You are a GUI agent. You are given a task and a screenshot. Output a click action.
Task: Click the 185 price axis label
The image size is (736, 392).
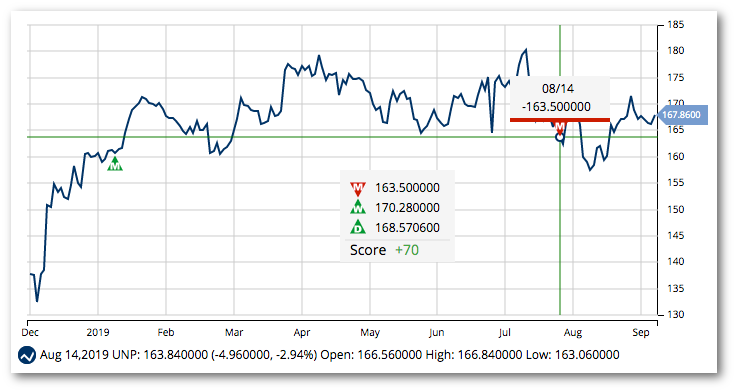[676, 24]
